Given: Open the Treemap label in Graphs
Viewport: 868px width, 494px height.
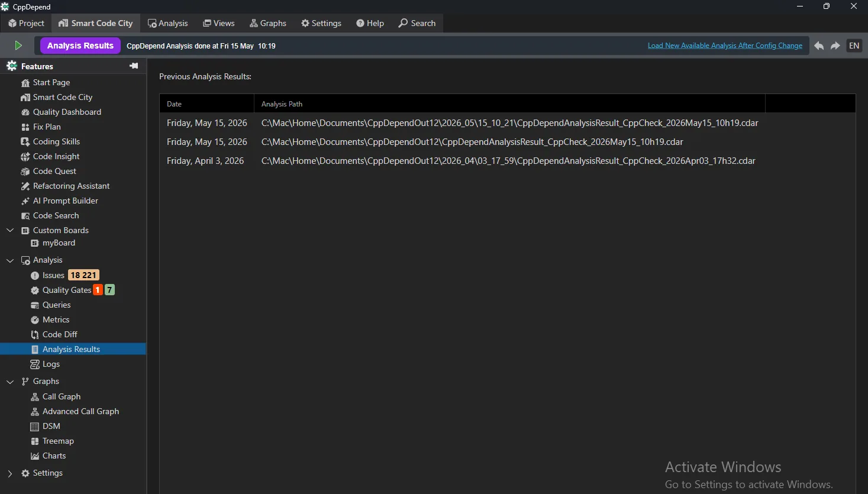Looking at the screenshot, I should point(58,441).
